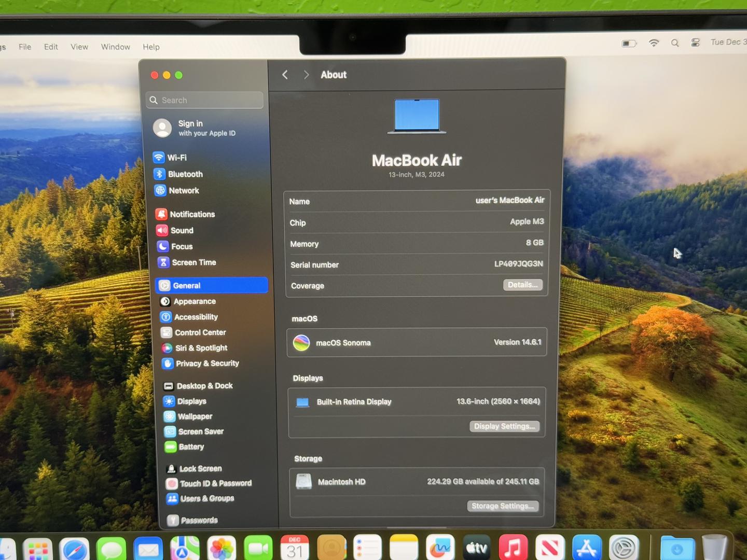
Task: Open the Focus moon icon
Action: coord(163,246)
